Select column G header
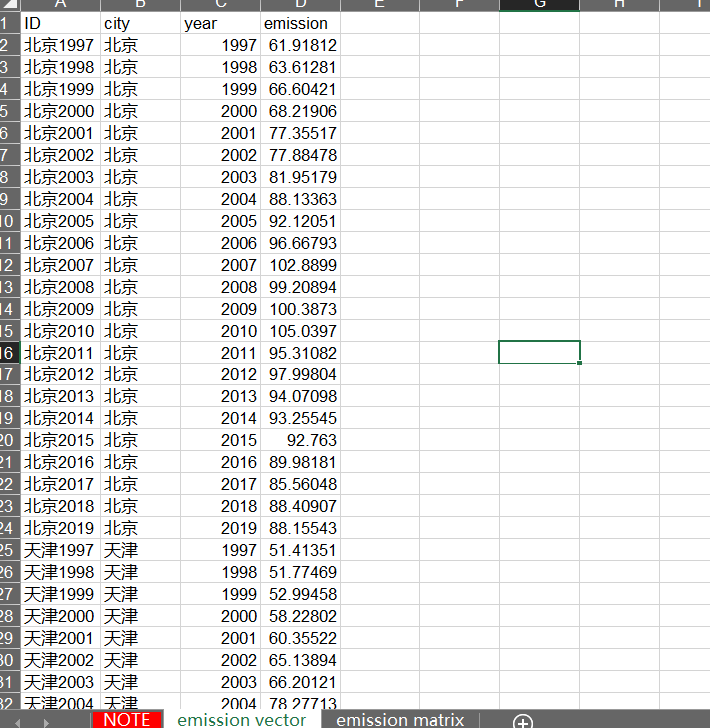Viewport: 710px width, 728px height. pyautogui.click(x=539, y=5)
